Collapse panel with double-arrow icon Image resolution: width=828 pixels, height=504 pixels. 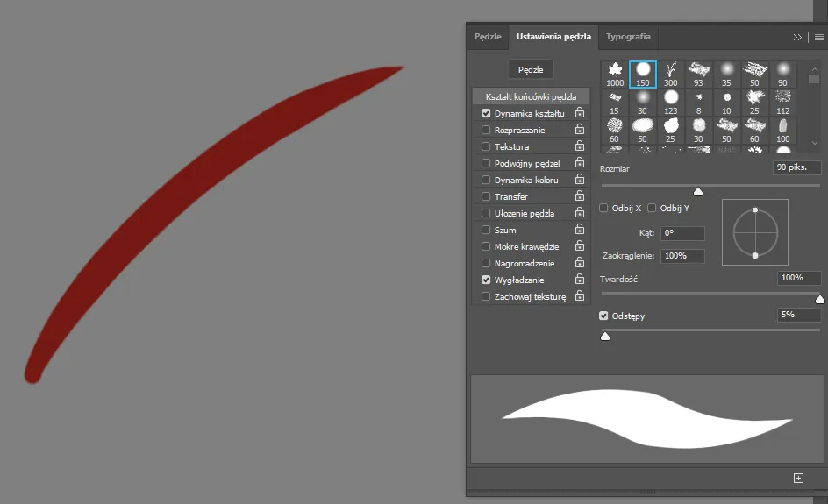797,38
